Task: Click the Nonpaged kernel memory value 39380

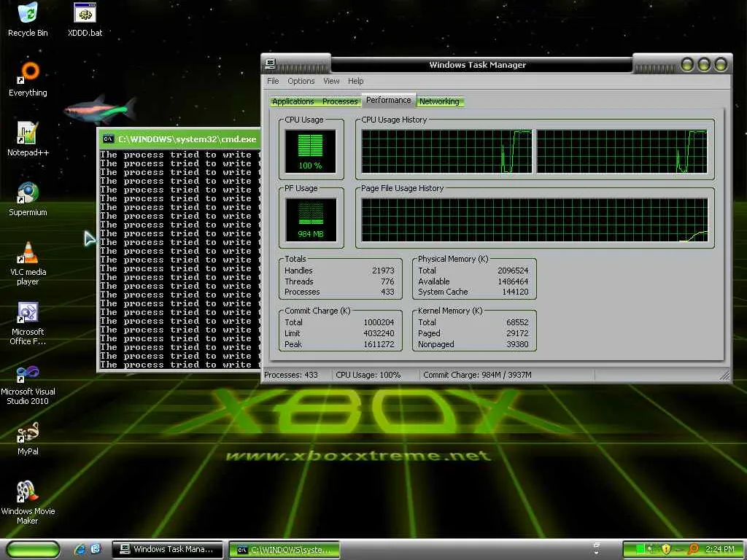Action: 517,344
